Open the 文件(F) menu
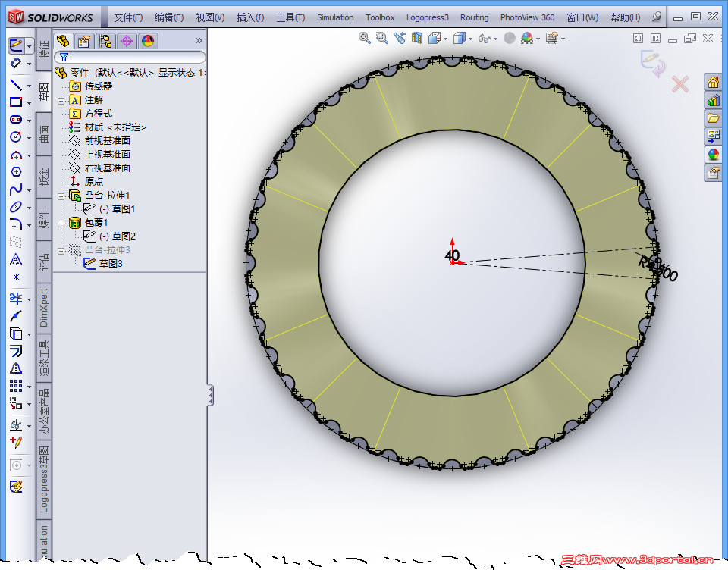728x570 pixels. point(128,17)
